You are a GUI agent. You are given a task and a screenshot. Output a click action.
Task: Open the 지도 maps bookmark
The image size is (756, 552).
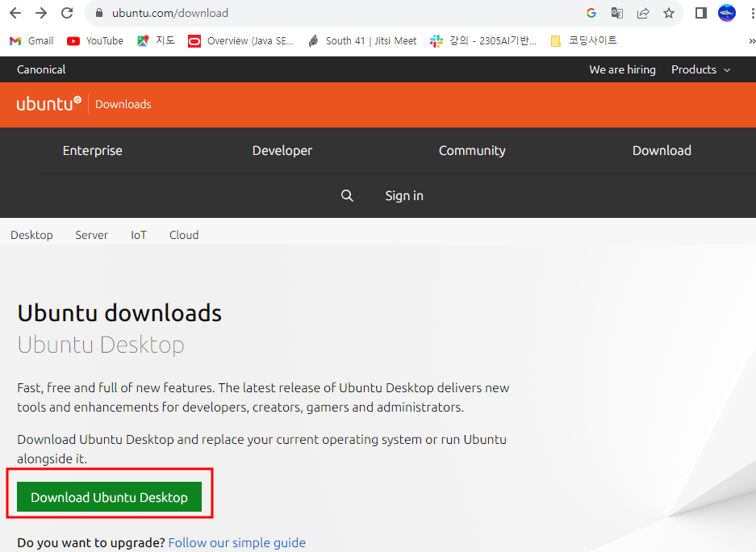[x=156, y=41]
